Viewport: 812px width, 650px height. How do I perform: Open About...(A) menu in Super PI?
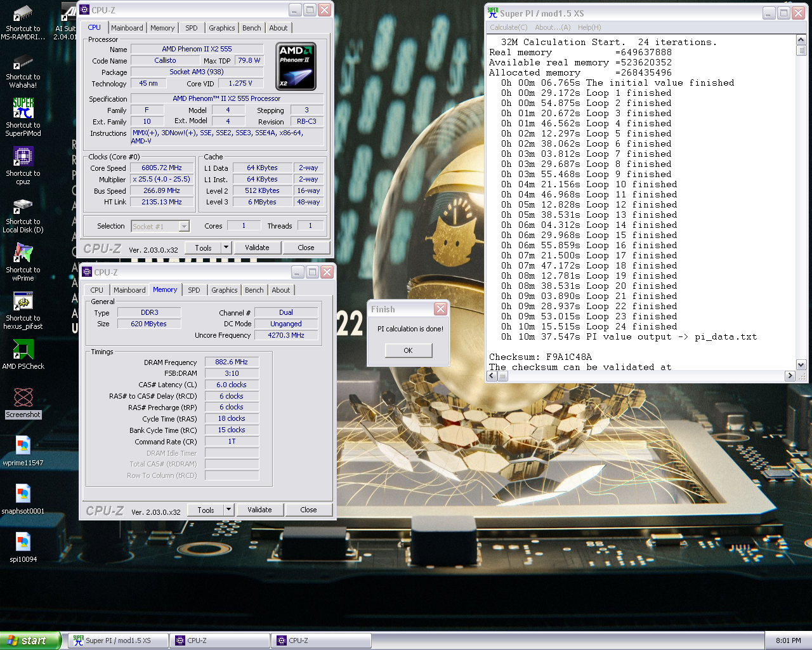(x=553, y=27)
